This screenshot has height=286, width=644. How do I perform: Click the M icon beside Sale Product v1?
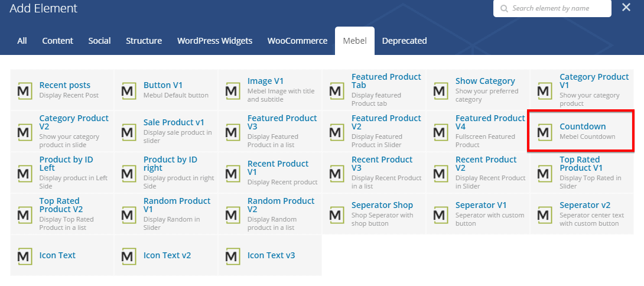(x=128, y=132)
